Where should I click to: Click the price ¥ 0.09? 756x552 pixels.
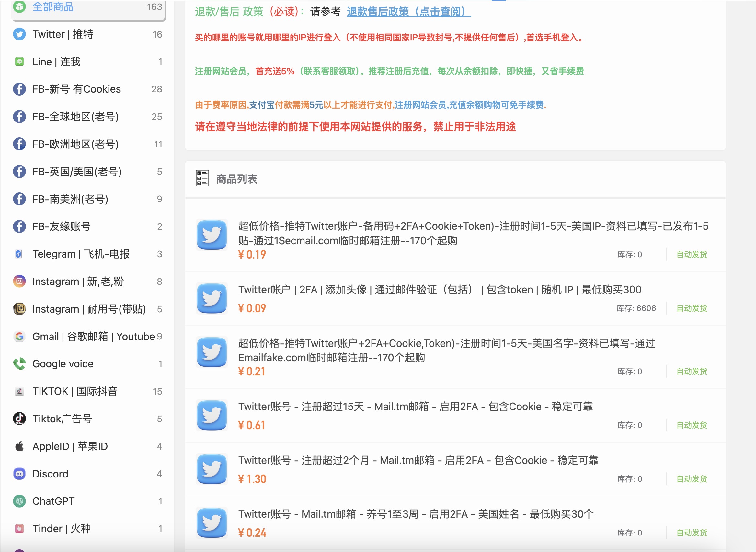click(x=252, y=308)
